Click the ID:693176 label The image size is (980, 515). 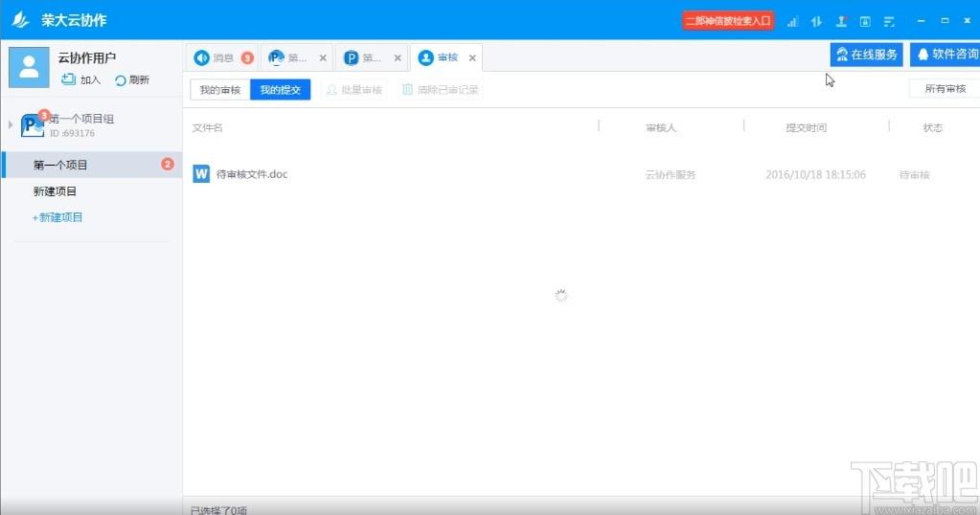[x=73, y=133]
